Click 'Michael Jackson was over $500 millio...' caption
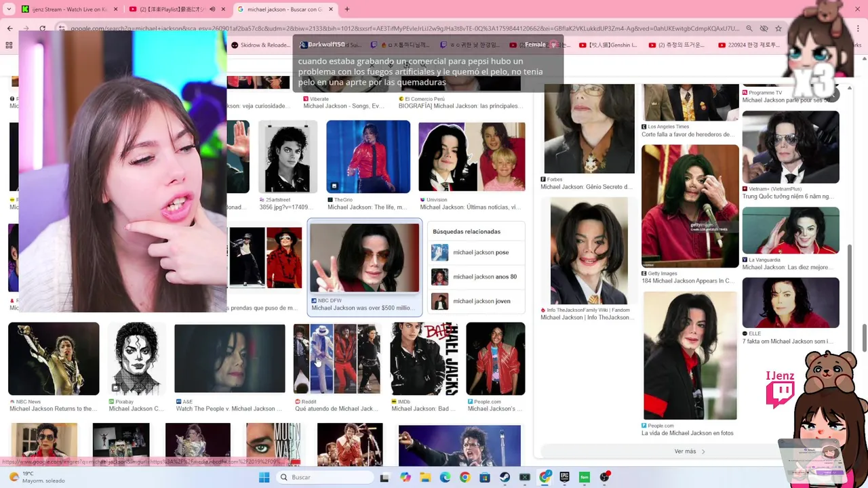Screen dimensions: 868x488 [363, 308]
